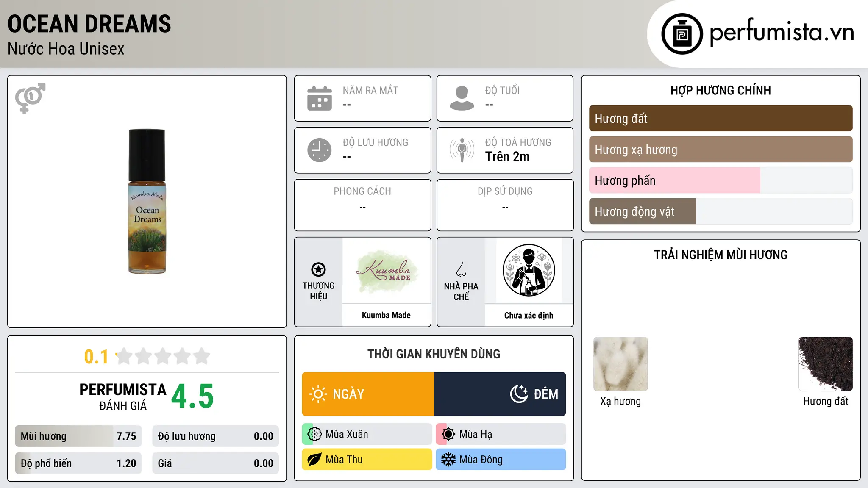Viewport: 868px width, 488px height.
Task: Click the Hợp Hương Chính heading
Action: 721,90
